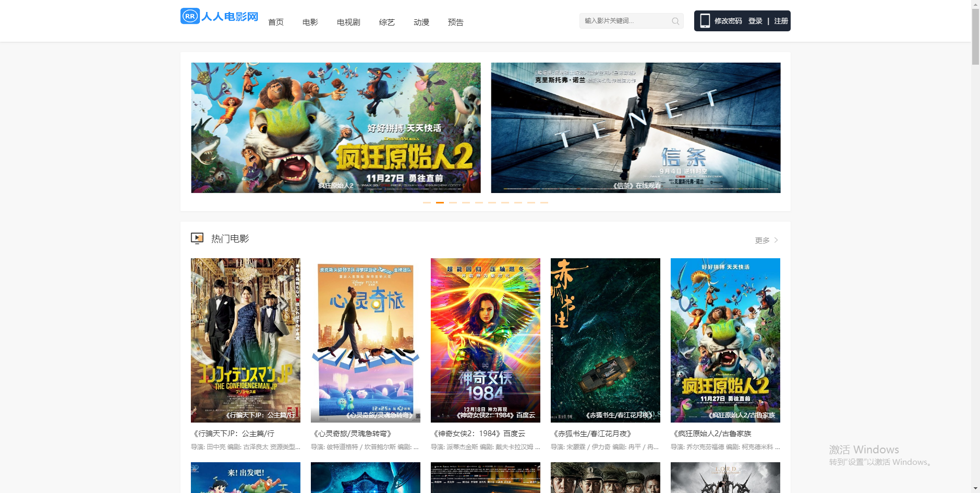This screenshot has height=493, width=980.
Task: Click the 人人电影网 RR logo
Action: (219, 16)
